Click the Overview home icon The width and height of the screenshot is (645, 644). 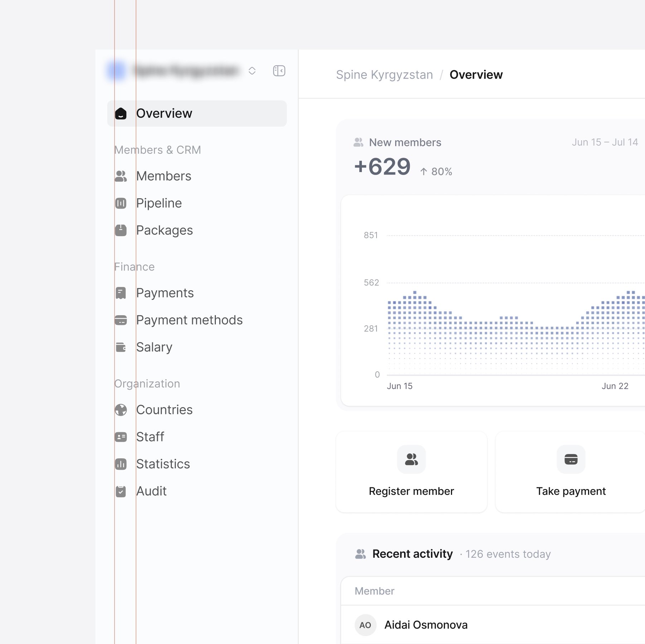[121, 113]
